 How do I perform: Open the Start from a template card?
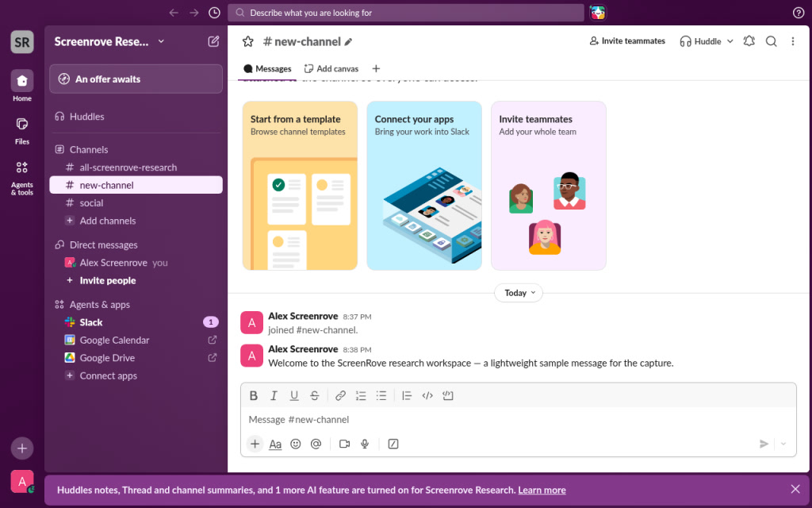(300, 186)
